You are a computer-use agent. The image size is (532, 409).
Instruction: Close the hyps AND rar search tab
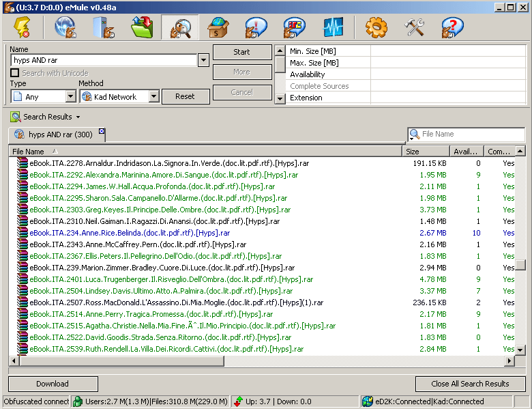[102, 131]
